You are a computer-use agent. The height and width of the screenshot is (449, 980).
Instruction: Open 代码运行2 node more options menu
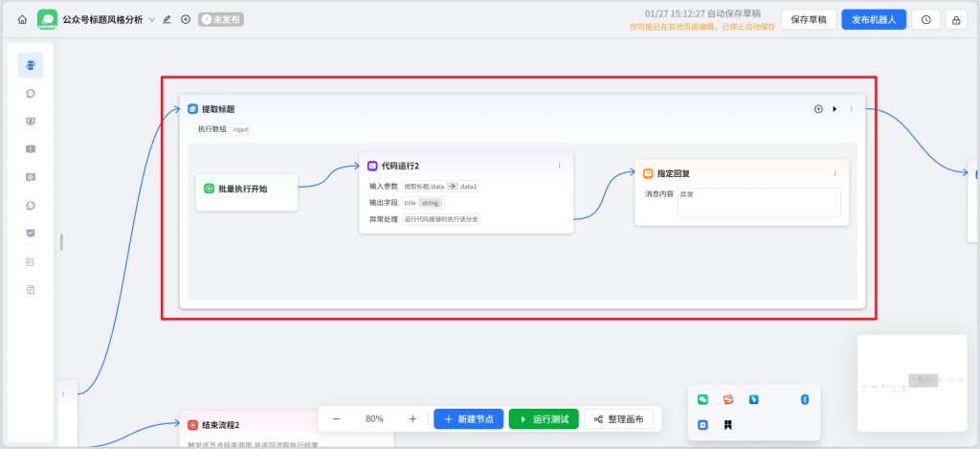(559, 166)
